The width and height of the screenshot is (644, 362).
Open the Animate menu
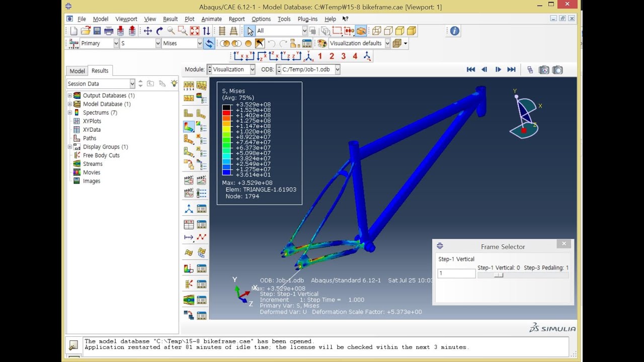[x=211, y=19]
